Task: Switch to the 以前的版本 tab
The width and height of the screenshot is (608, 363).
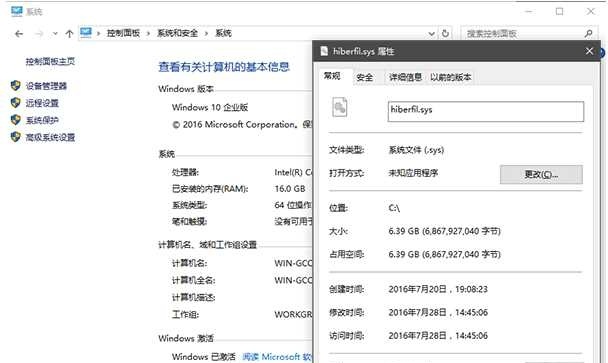Action: click(x=451, y=77)
